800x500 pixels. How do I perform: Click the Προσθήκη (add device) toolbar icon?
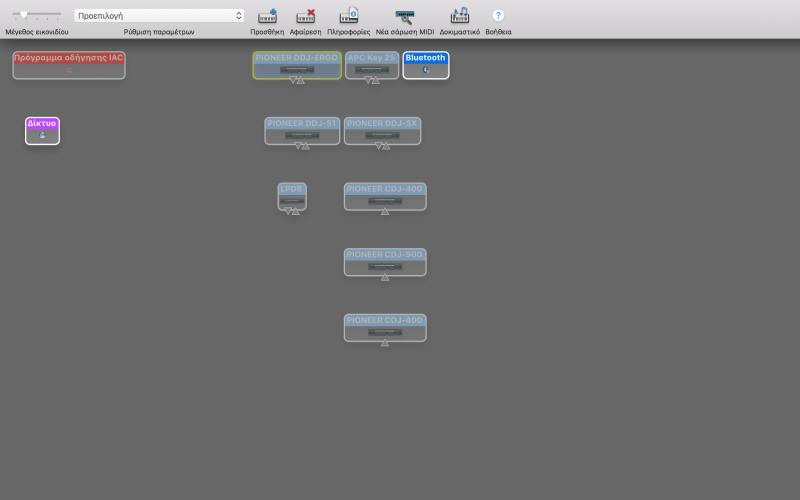tap(267, 16)
